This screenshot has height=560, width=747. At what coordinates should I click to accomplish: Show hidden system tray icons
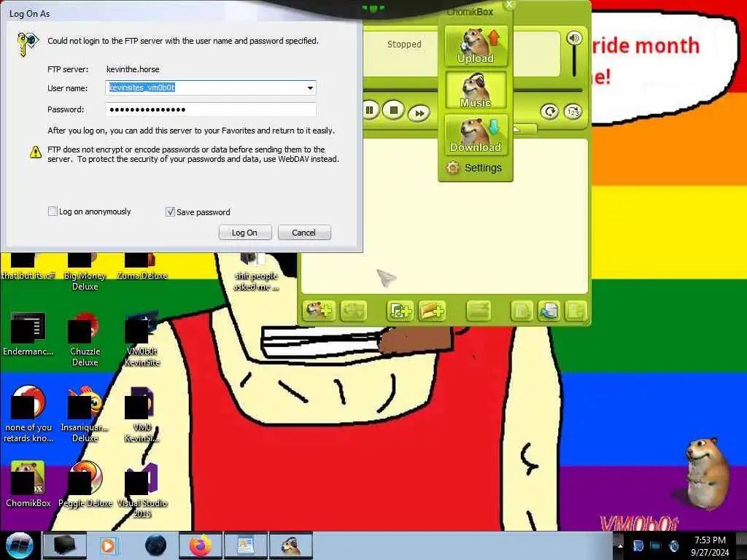620,546
